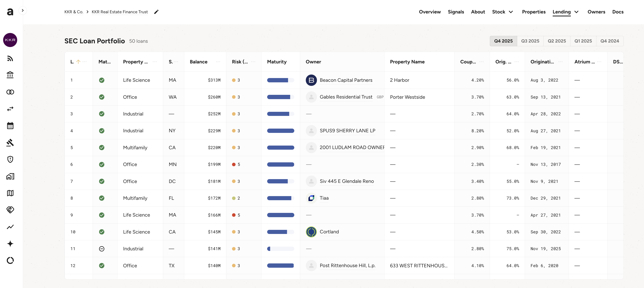This screenshot has height=288, width=644.
Task: Open the Coupon column options menu
Action: click(481, 62)
